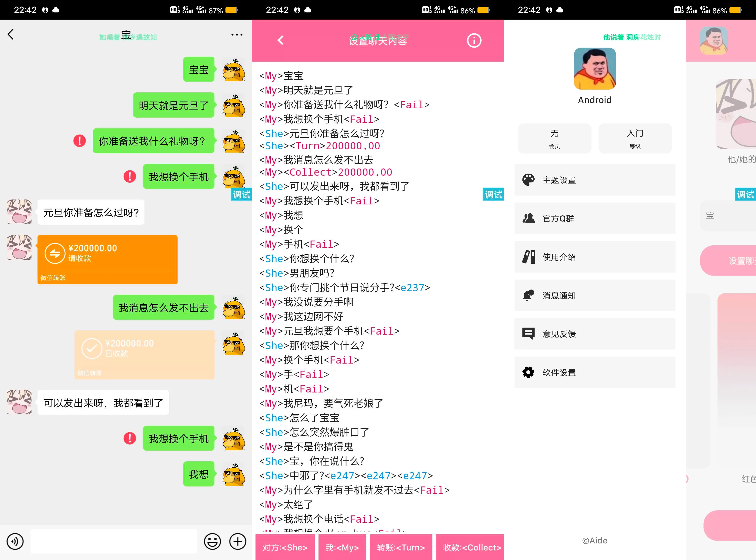
Task: Insert the 转账:<Turn> tag
Action: [401, 547]
